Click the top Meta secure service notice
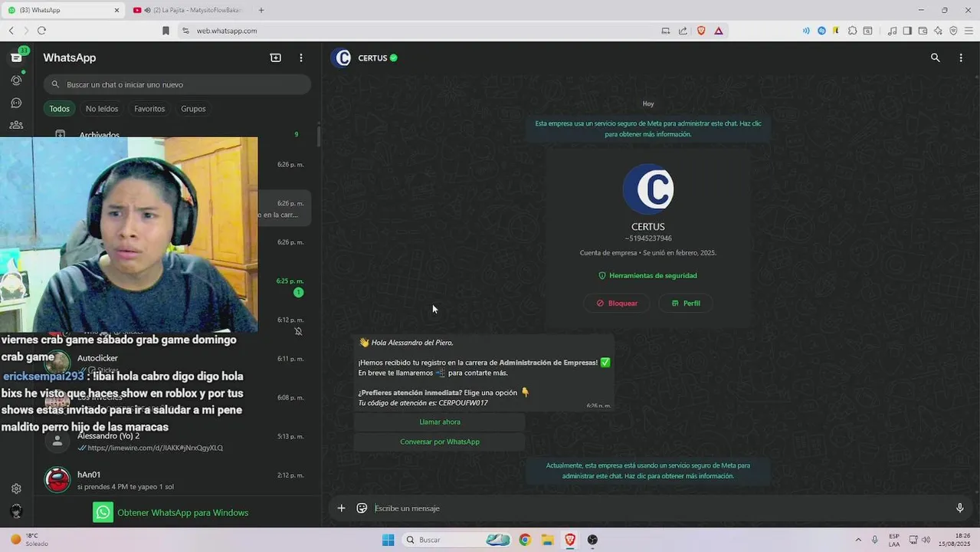Image resolution: width=980 pixels, height=552 pixels. click(648, 129)
